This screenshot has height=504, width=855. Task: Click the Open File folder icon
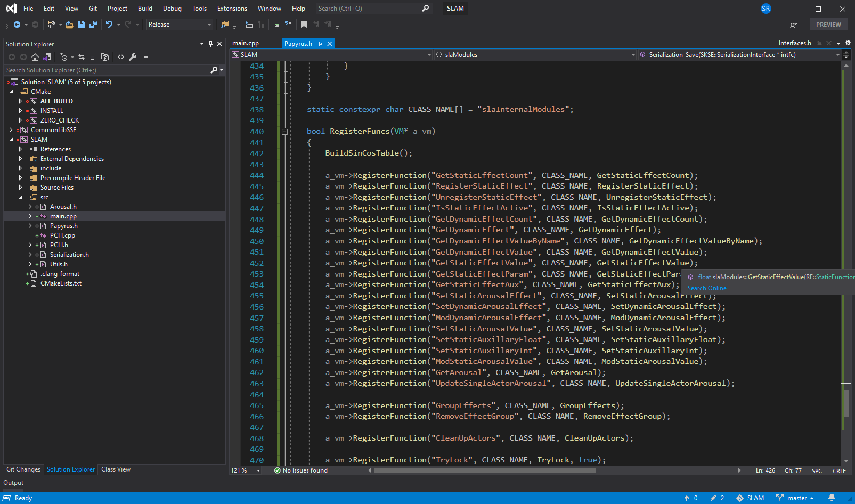(69, 25)
